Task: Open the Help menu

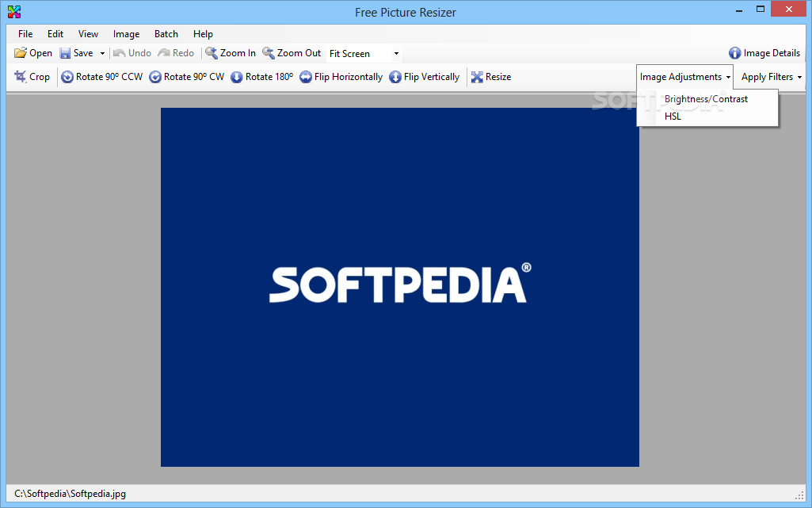Action: pyautogui.click(x=203, y=33)
